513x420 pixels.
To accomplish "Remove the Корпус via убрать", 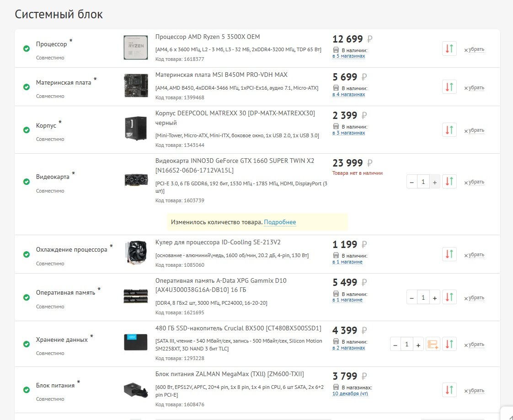I will (474, 130).
